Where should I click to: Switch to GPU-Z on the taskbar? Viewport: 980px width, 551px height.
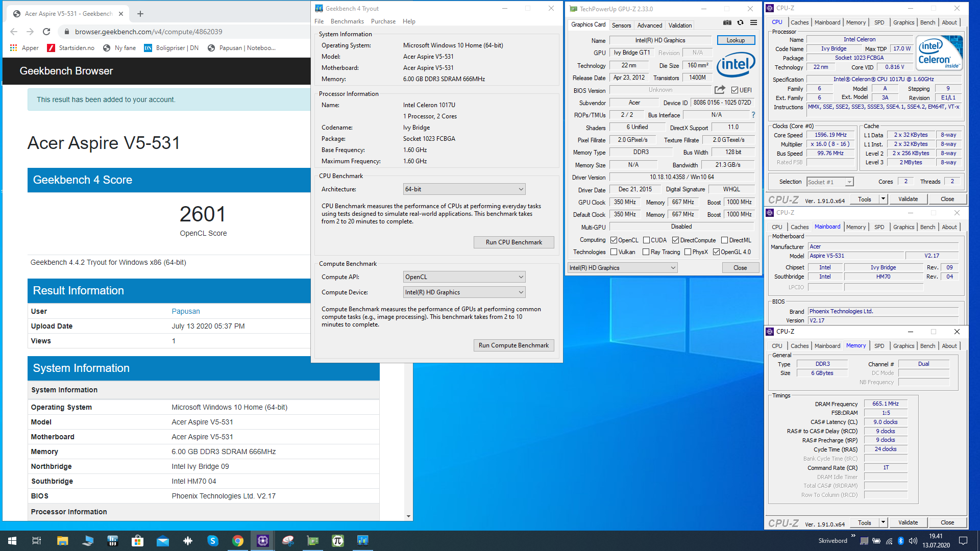coord(313,541)
